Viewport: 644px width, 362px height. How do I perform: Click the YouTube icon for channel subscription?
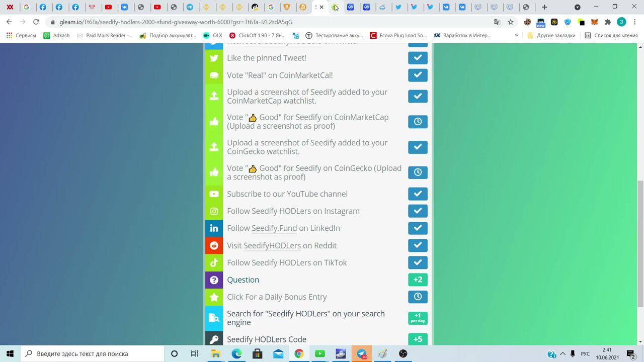click(x=214, y=194)
